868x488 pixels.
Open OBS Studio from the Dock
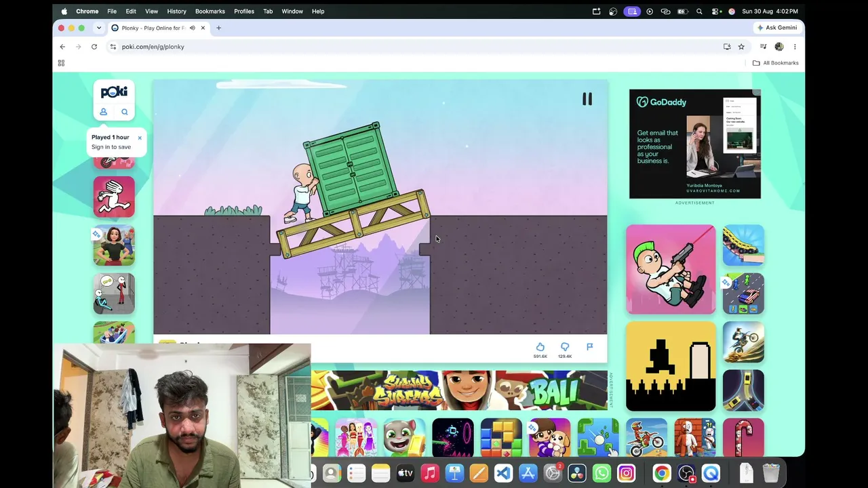pyautogui.click(x=686, y=473)
